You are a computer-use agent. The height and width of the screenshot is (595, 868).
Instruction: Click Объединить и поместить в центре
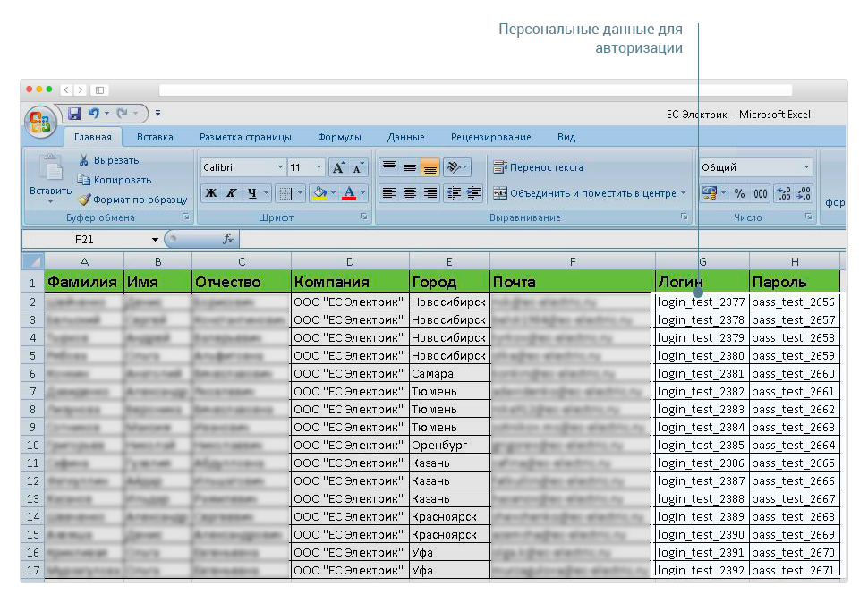584,193
